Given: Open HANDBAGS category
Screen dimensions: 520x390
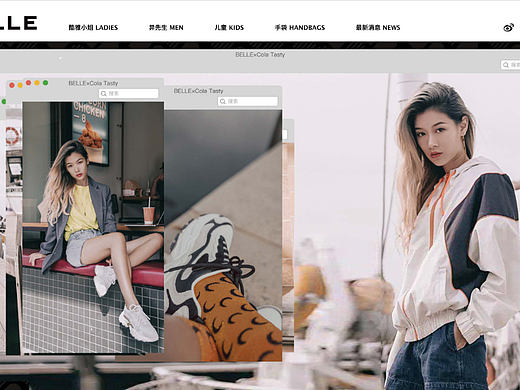Looking at the screenshot, I should point(300,28).
